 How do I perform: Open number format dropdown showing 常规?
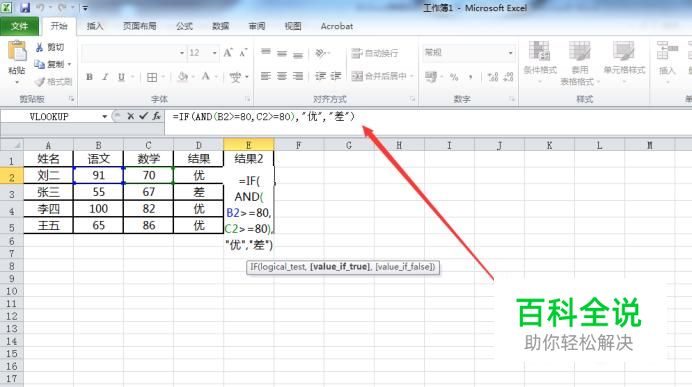[510, 53]
